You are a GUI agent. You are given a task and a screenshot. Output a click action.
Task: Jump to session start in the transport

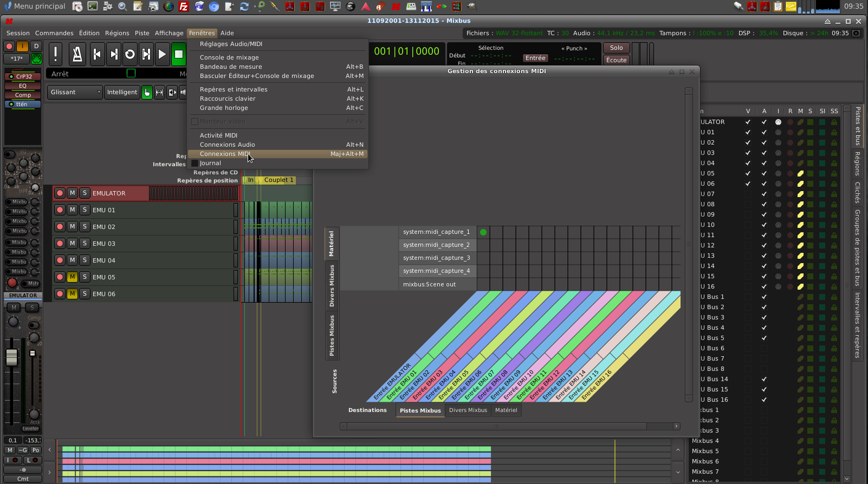[97, 54]
